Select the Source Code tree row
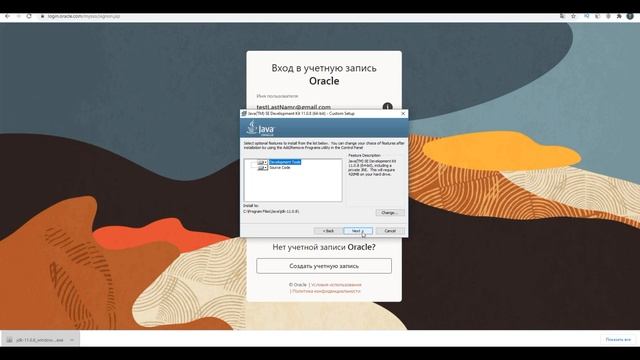Viewport: 640px width, 360px height. [280, 168]
